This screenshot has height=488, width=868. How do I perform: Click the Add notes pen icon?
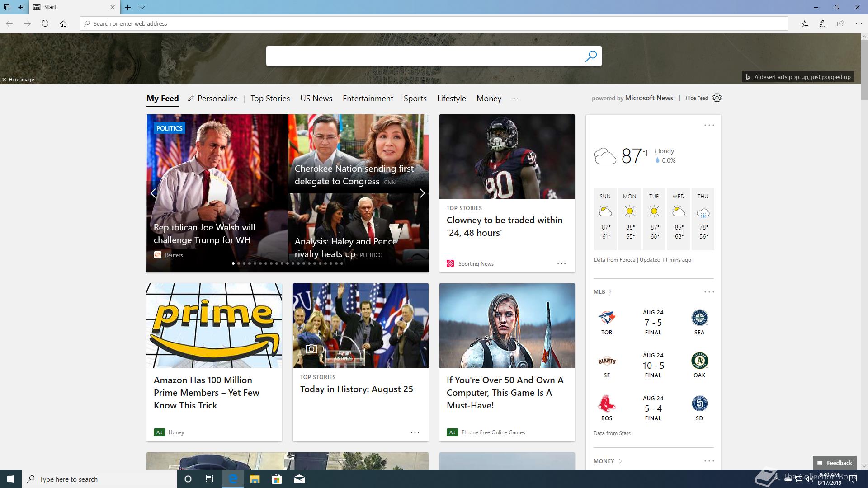click(823, 23)
